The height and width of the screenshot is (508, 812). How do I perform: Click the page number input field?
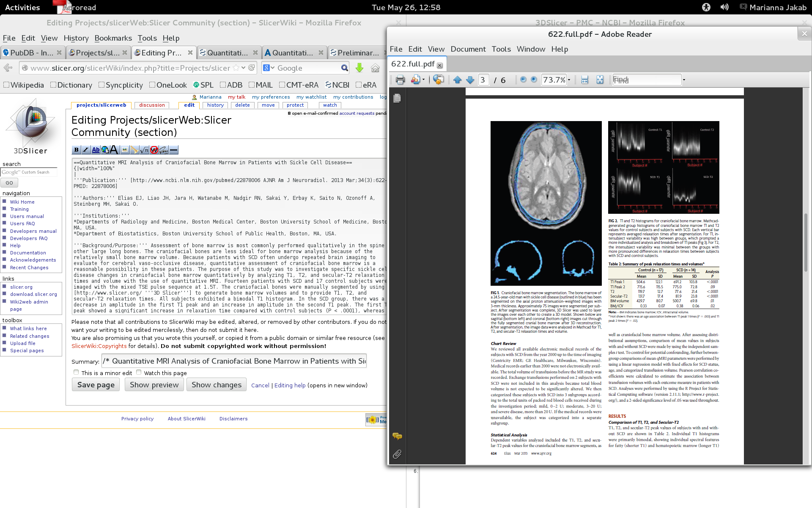[x=483, y=80]
